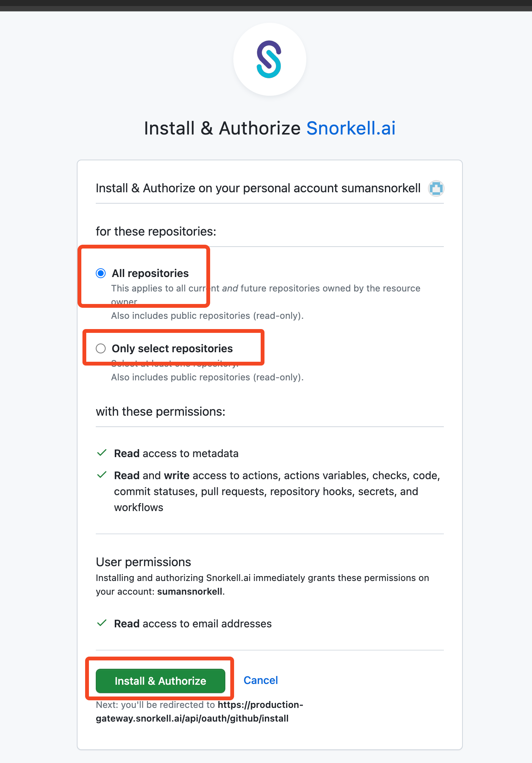Click the production-gateway.snorkell.ai redirect URL text
This screenshot has height=763, width=532.
pos(199,712)
